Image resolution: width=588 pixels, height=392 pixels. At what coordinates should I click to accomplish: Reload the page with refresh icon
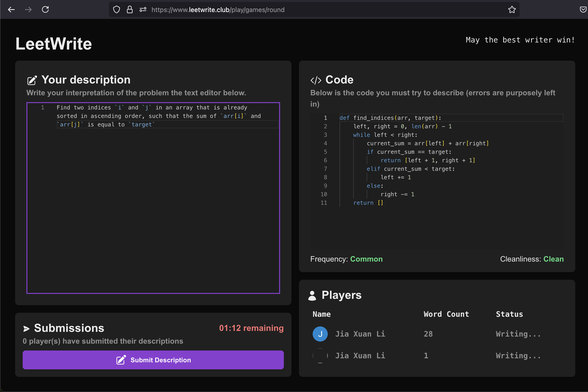[x=45, y=10]
